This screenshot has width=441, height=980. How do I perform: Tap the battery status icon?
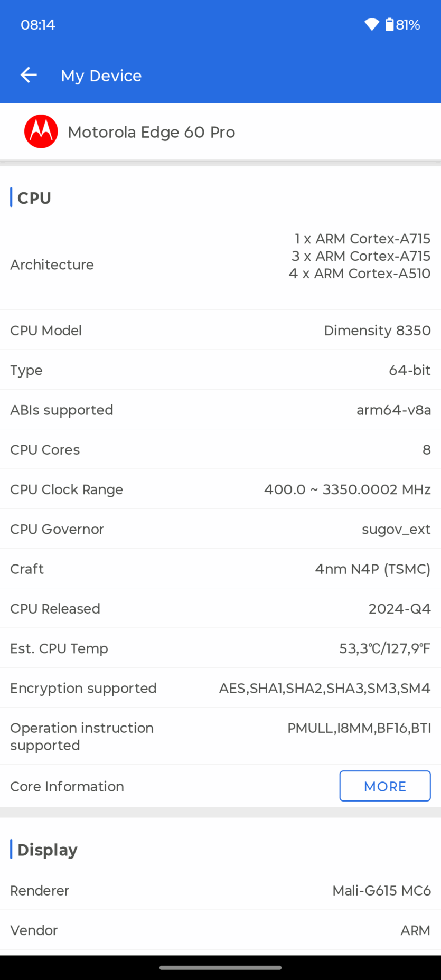[x=390, y=25]
